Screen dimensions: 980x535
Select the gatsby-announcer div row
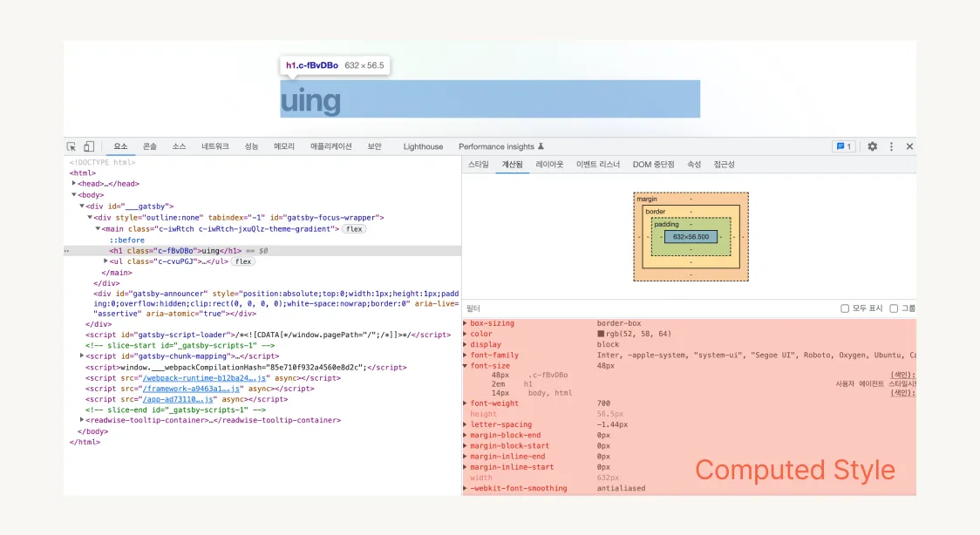click(x=276, y=303)
